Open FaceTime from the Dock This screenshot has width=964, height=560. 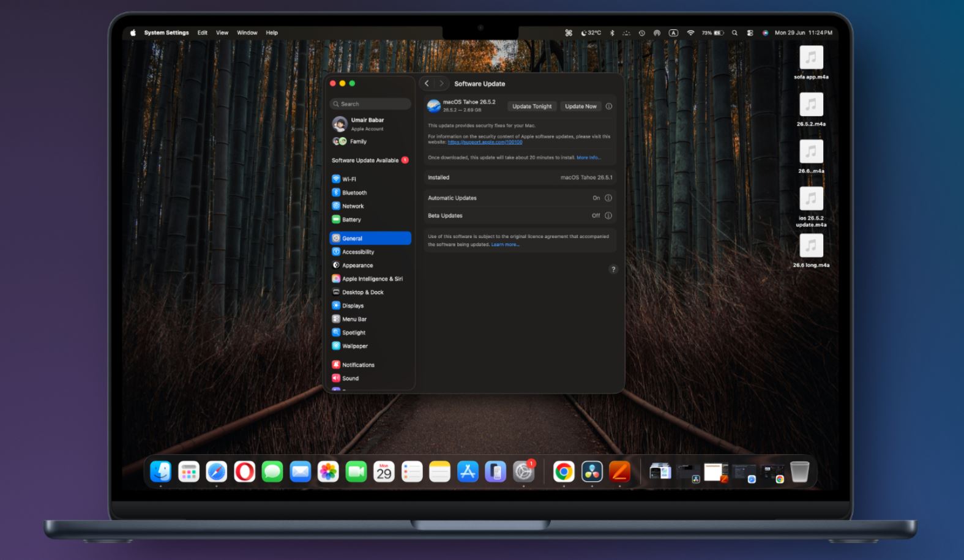pos(356,471)
